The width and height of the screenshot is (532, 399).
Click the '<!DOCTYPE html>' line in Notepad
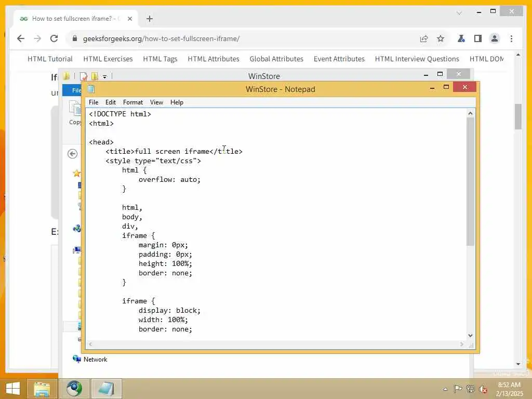(120, 114)
